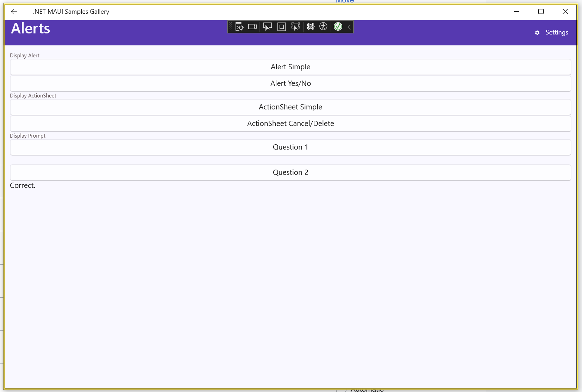Collapse the debug toolbar with chevron
Image resolution: width=582 pixels, height=392 pixels.
[349, 27]
